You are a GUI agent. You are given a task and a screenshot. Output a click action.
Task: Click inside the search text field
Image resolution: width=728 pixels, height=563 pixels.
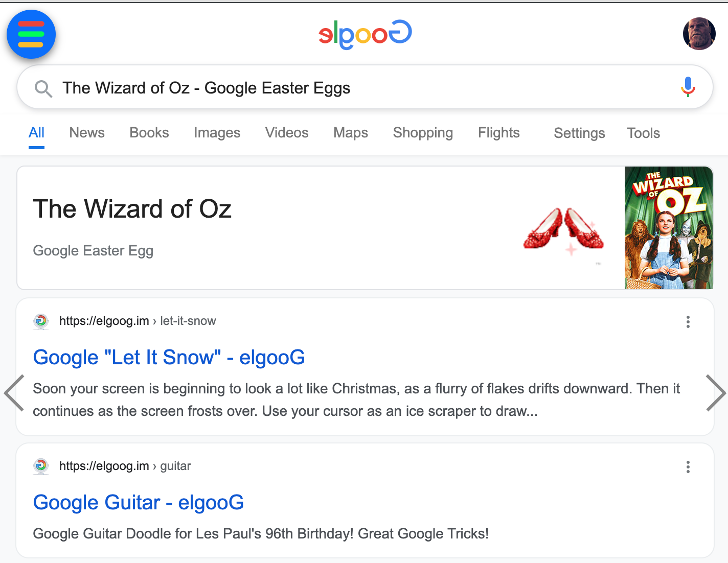tap(358, 88)
